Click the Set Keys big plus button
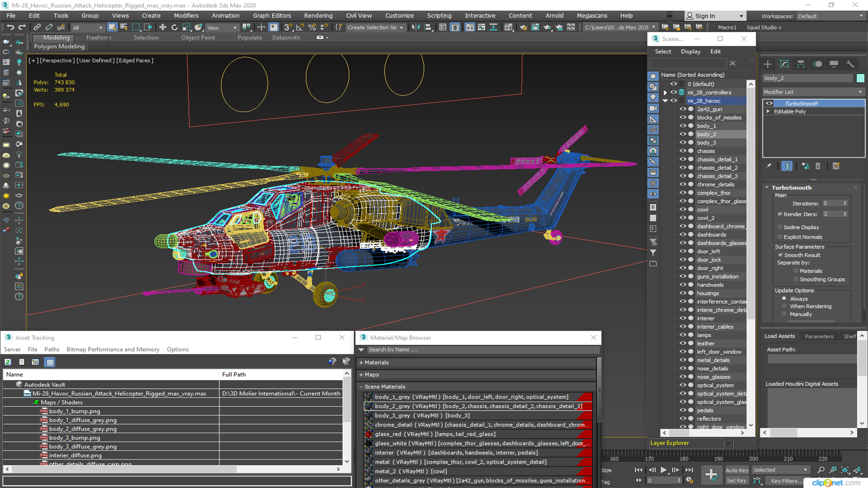The height and width of the screenshot is (488, 868). (x=711, y=475)
